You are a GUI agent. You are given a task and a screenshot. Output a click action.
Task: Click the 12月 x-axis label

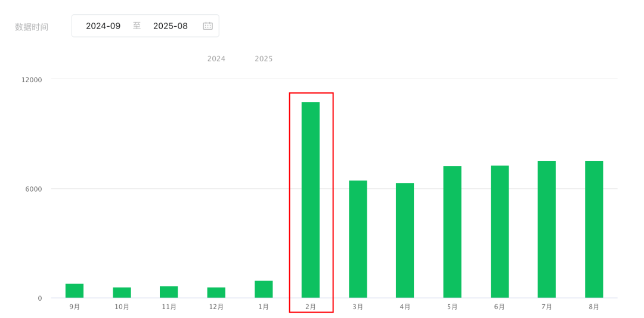pos(216,307)
